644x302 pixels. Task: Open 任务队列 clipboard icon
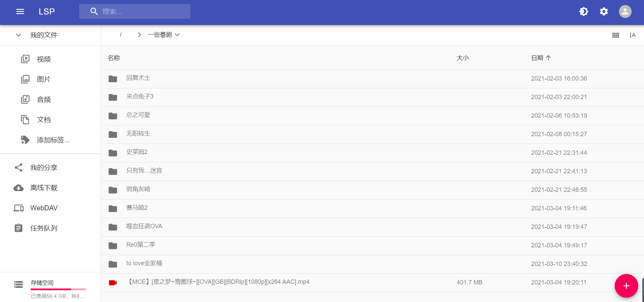(x=19, y=228)
